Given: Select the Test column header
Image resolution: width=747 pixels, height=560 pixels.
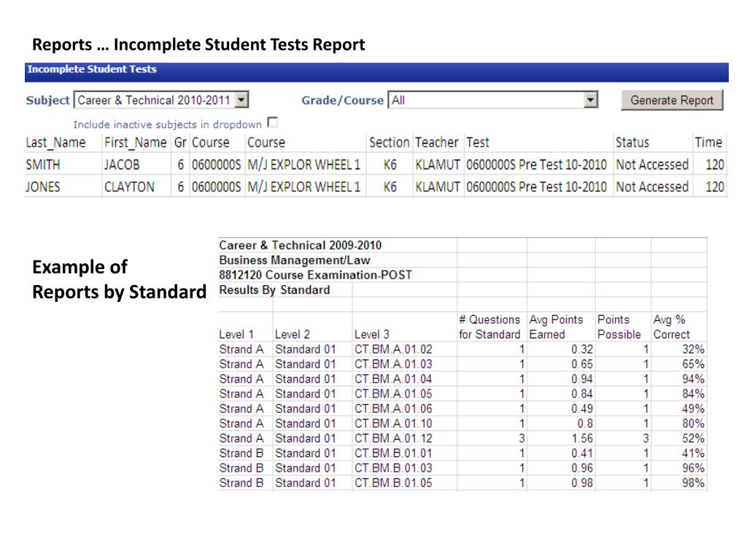Looking at the screenshot, I should [478, 143].
